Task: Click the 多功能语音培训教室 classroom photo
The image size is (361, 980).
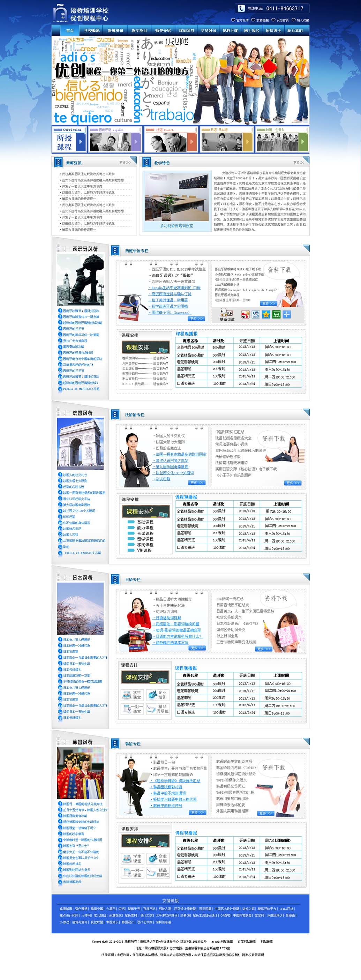Action: 176,197
